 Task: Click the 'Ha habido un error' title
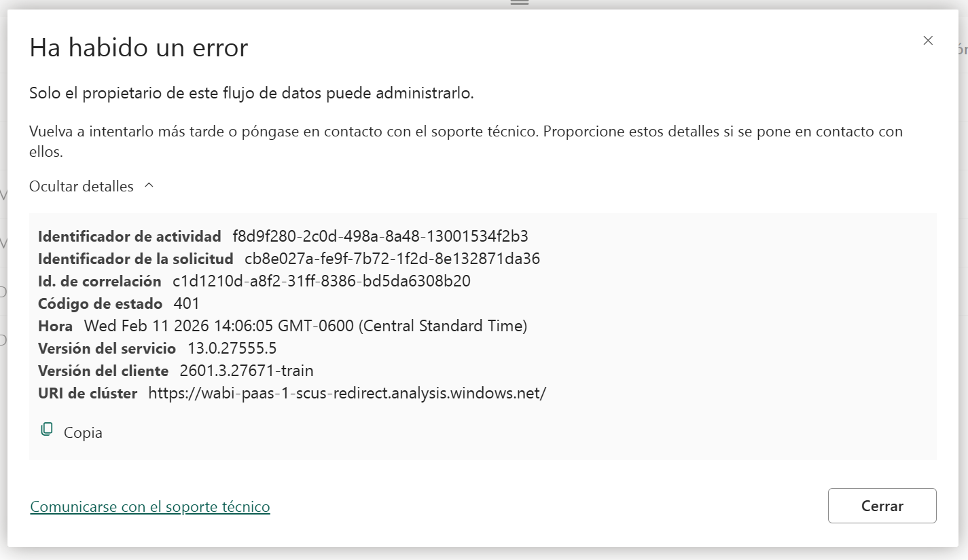pos(139,48)
